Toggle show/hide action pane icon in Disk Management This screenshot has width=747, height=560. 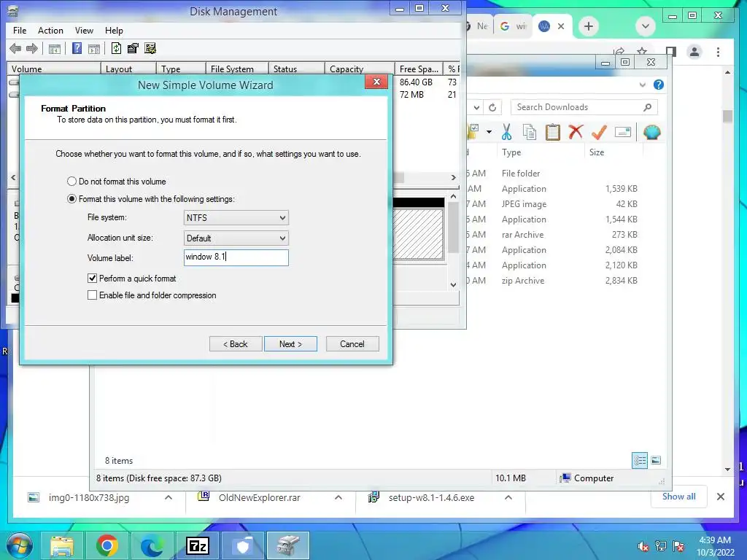94,49
